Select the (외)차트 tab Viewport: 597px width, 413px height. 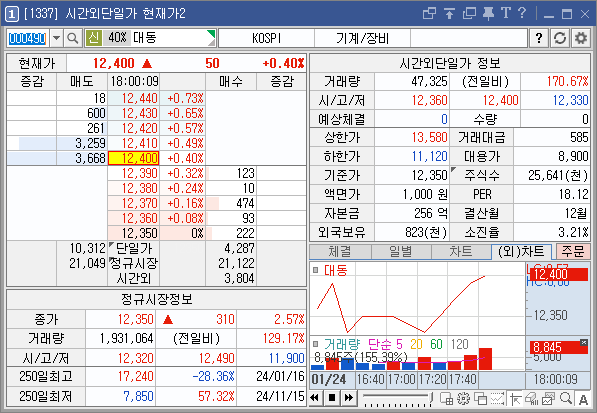[x=522, y=252]
